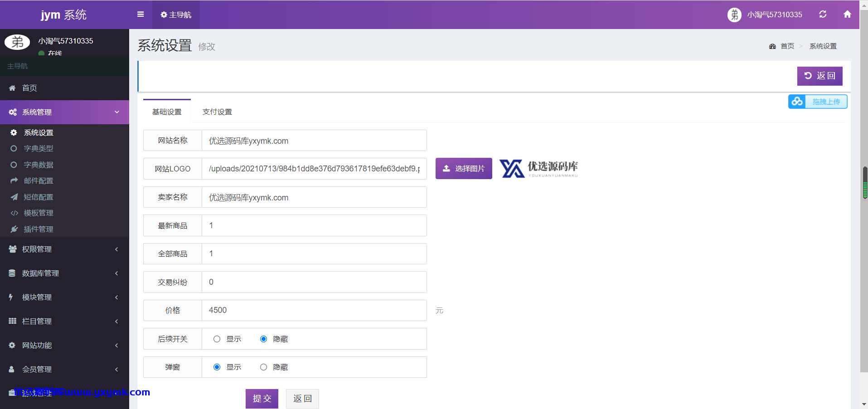Click the 字典类型 circle icon

click(14, 149)
